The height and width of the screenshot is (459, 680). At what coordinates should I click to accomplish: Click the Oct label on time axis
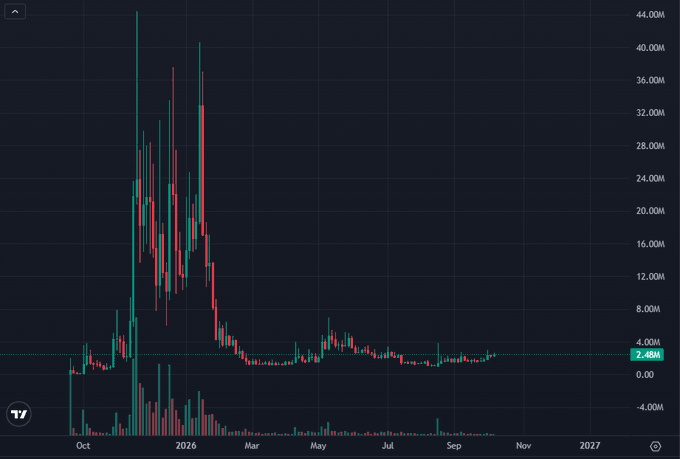tap(83, 446)
